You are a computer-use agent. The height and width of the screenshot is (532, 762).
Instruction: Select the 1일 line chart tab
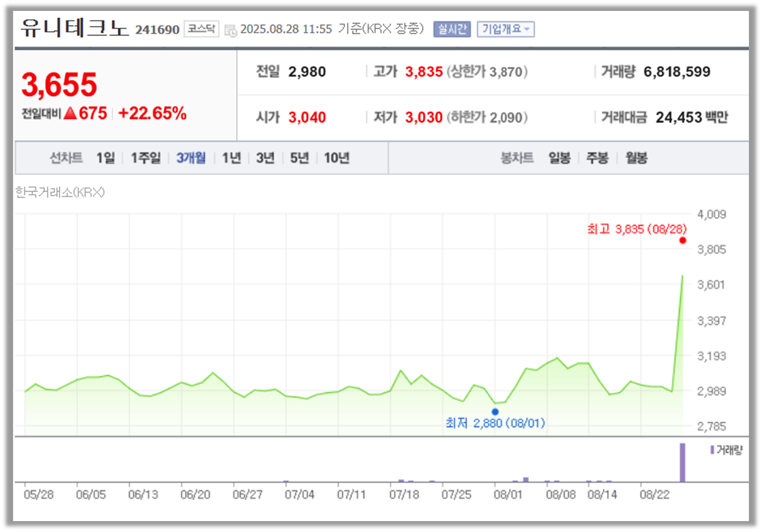tap(106, 158)
